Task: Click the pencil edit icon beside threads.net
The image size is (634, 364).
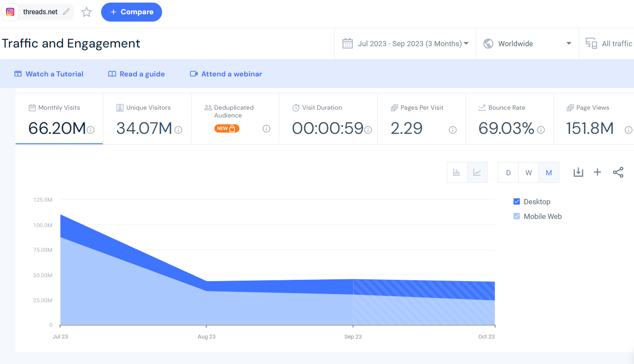Action: [66, 12]
